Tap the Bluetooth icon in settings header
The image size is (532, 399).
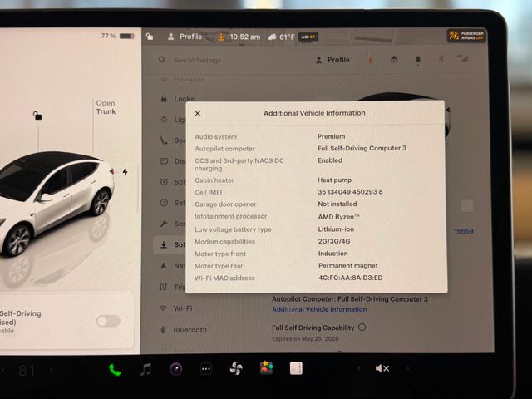pos(441,59)
